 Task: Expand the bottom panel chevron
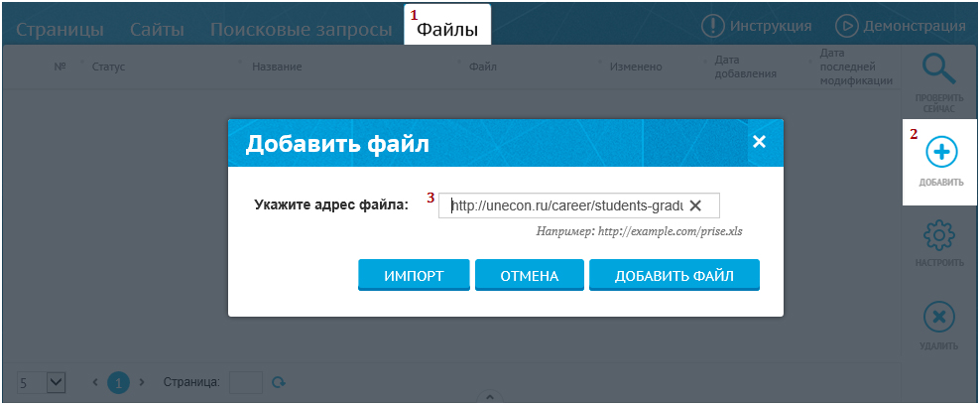click(x=489, y=397)
